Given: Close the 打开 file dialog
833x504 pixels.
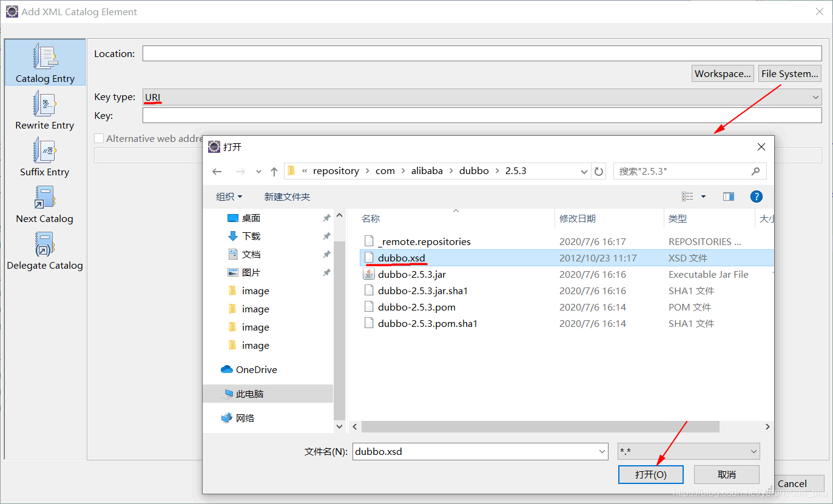Looking at the screenshot, I should 761,147.
